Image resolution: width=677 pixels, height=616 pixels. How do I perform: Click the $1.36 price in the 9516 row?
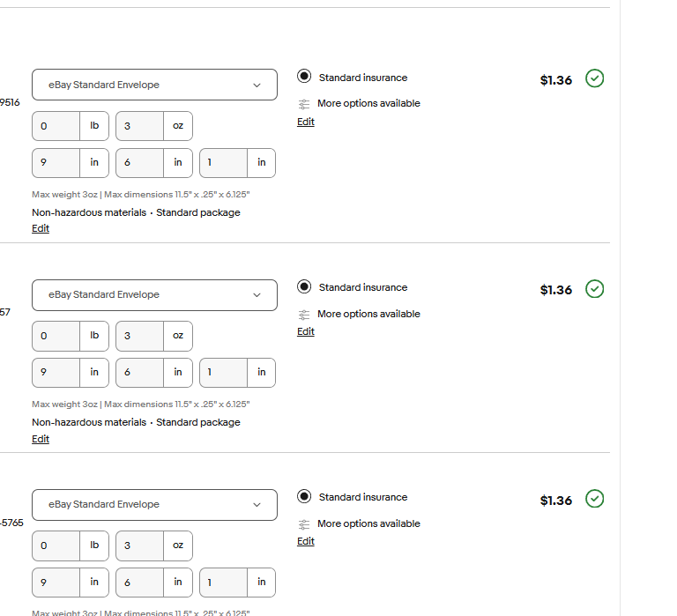(556, 80)
